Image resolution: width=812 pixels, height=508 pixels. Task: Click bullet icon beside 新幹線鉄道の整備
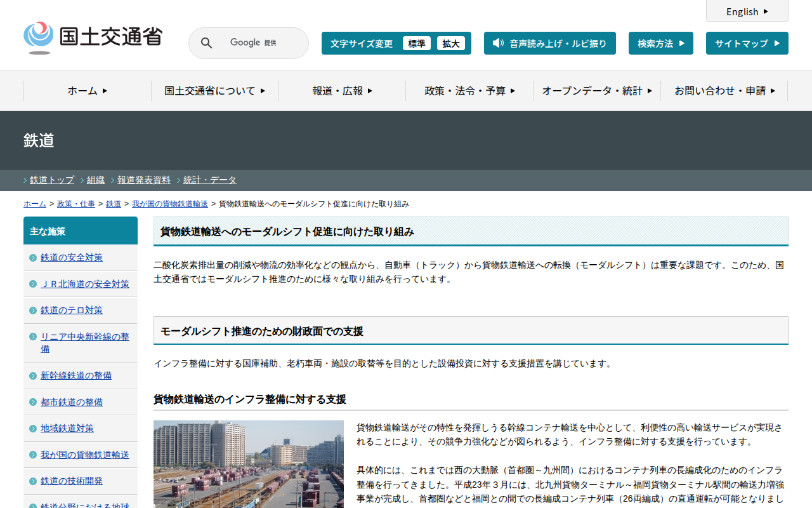pyautogui.click(x=33, y=376)
